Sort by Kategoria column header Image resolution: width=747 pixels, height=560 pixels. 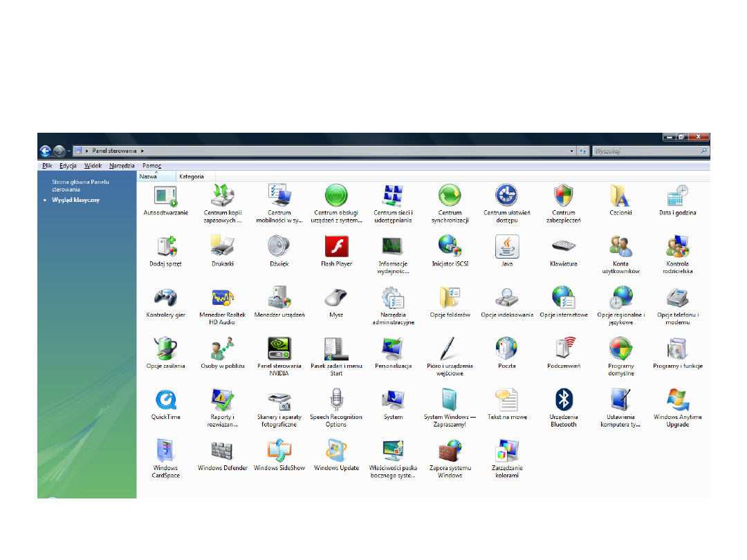pos(192,176)
